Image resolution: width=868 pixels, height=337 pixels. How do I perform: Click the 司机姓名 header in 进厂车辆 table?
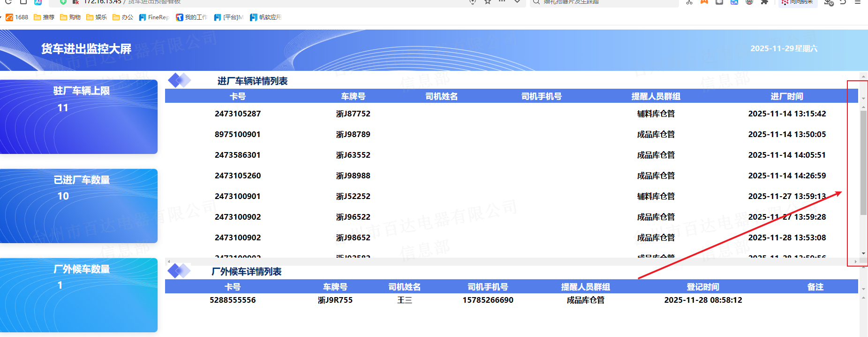pyautogui.click(x=441, y=96)
